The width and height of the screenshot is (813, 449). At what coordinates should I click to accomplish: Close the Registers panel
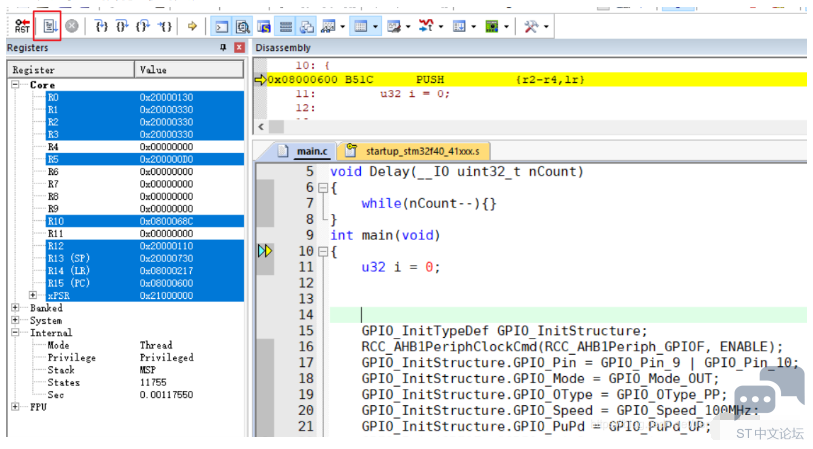point(239,47)
